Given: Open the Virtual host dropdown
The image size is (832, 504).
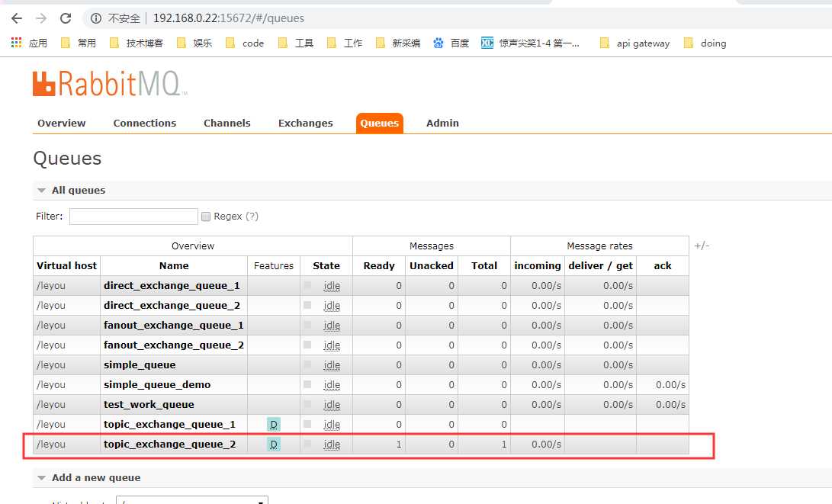Looking at the screenshot, I should pos(191,500).
